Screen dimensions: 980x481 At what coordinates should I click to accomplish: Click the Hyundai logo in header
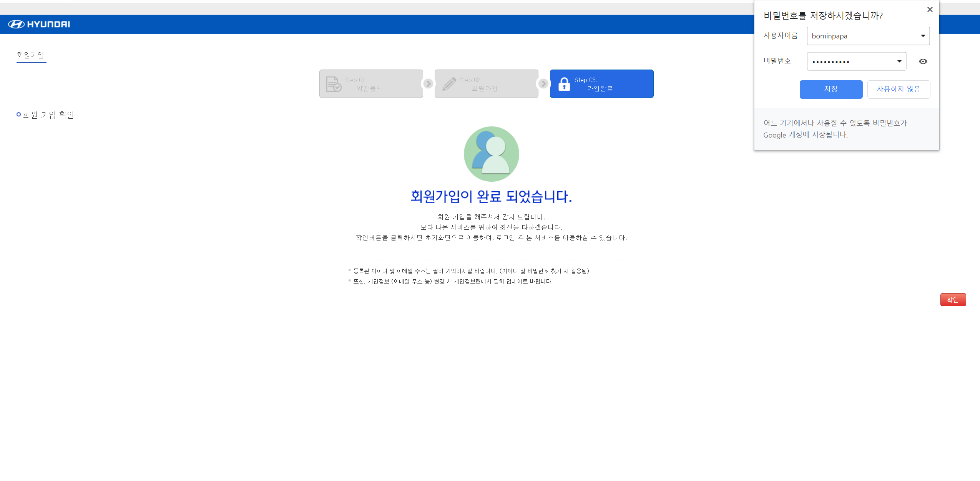[39, 24]
